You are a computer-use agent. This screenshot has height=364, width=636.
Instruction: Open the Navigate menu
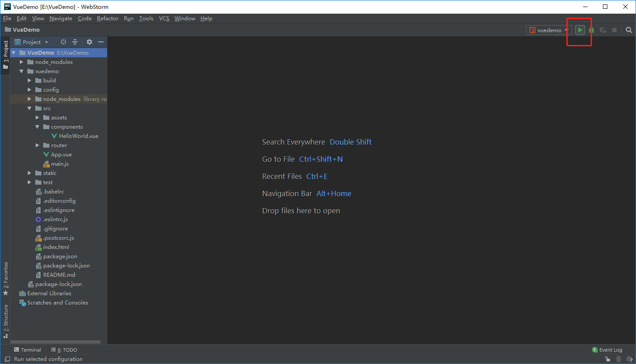click(x=61, y=18)
